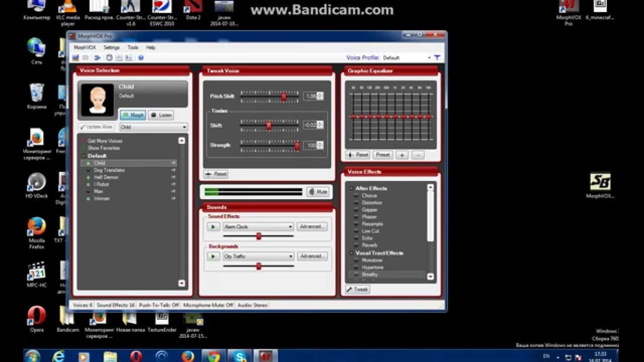The image size is (644, 362).
Task: Toggle the Listen button
Action: tap(161, 115)
